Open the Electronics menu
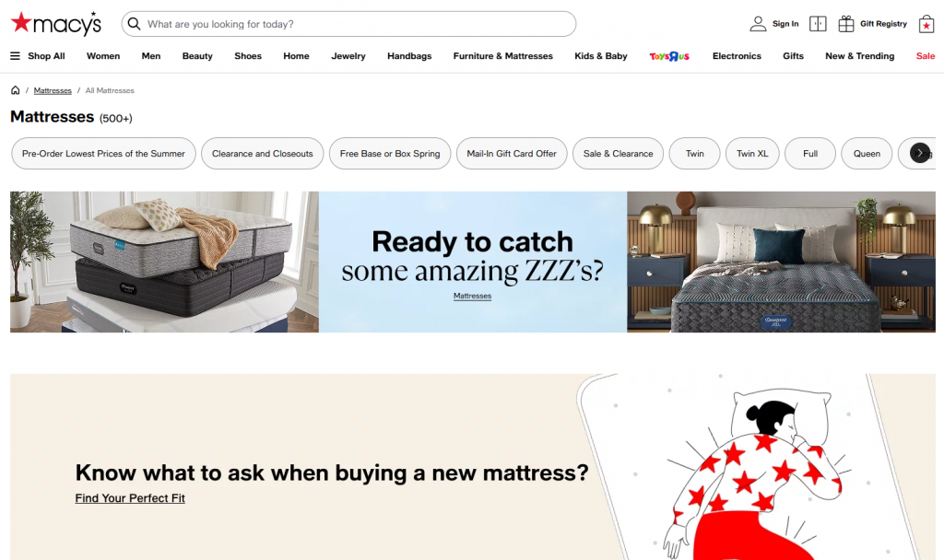This screenshot has height=560, width=944. tap(737, 56)
